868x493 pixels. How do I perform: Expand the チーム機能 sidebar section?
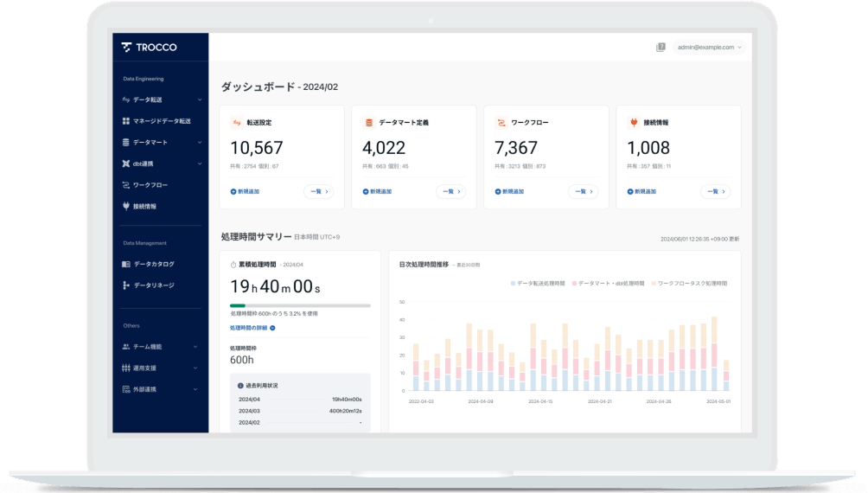click(x=162, y=347)
